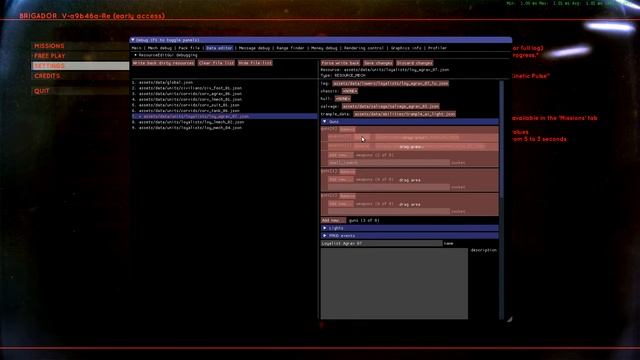This screenshot has height=360, width=640.
Task: Click Add new weapons button in guns[0]
Action: tap(341, 155)
